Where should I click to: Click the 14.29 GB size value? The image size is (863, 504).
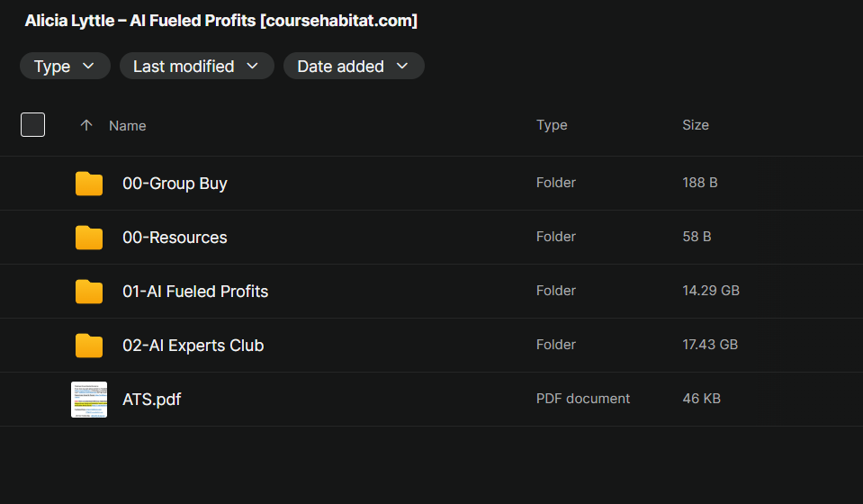711,291
